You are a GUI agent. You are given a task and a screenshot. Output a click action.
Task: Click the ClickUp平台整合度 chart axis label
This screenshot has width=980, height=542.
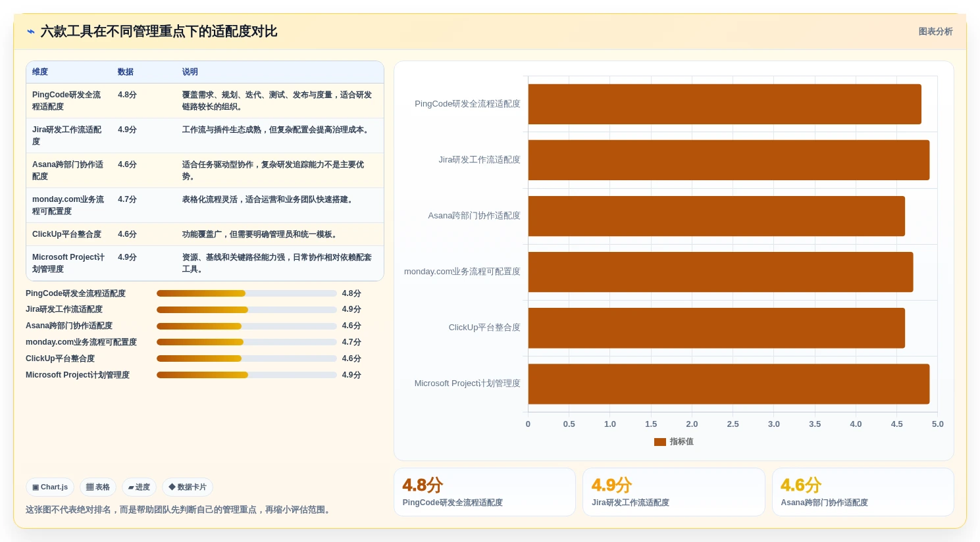[x=484, y=328]
